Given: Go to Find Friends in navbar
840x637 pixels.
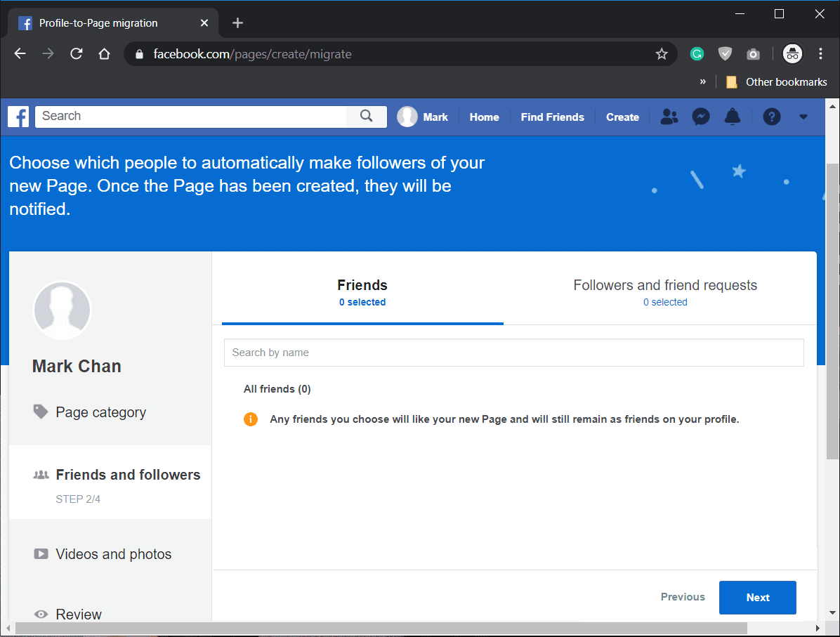Looking at the screenshot, I should click(x=552, y=117).
